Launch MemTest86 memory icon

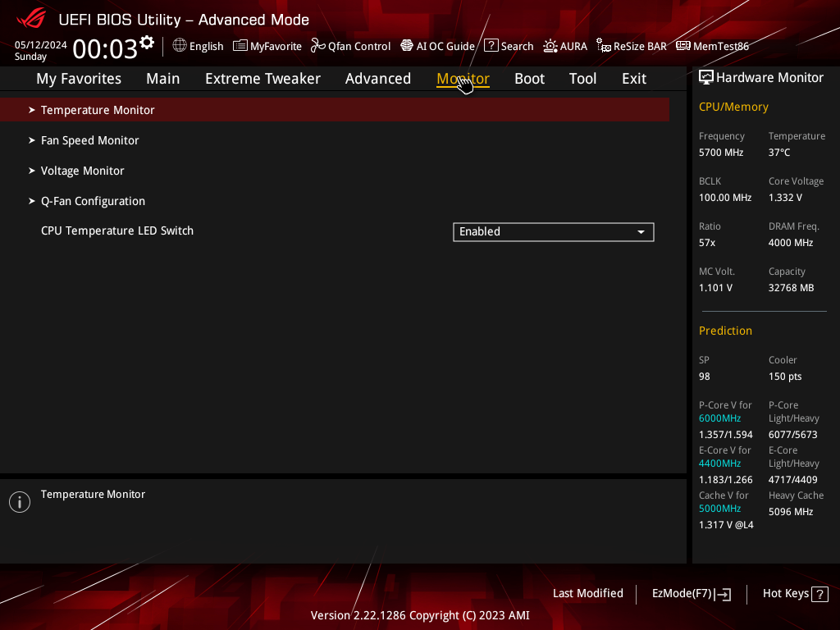(683, 46)
